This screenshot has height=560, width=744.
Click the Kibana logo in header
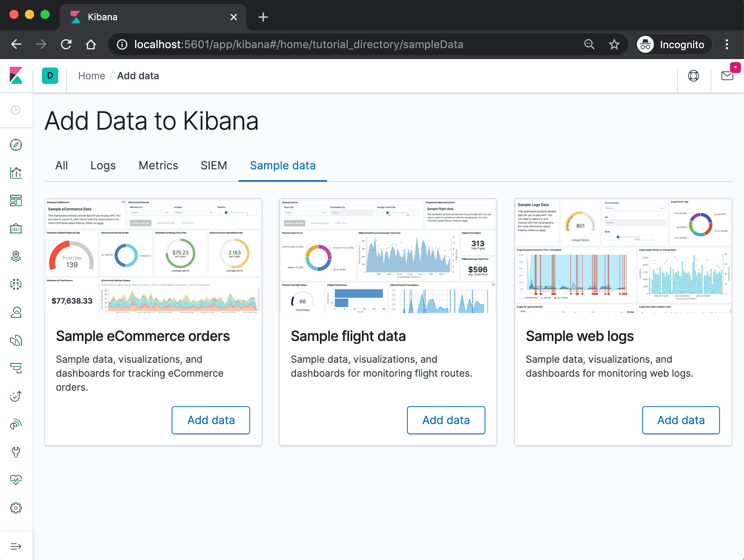coord(16,75)
